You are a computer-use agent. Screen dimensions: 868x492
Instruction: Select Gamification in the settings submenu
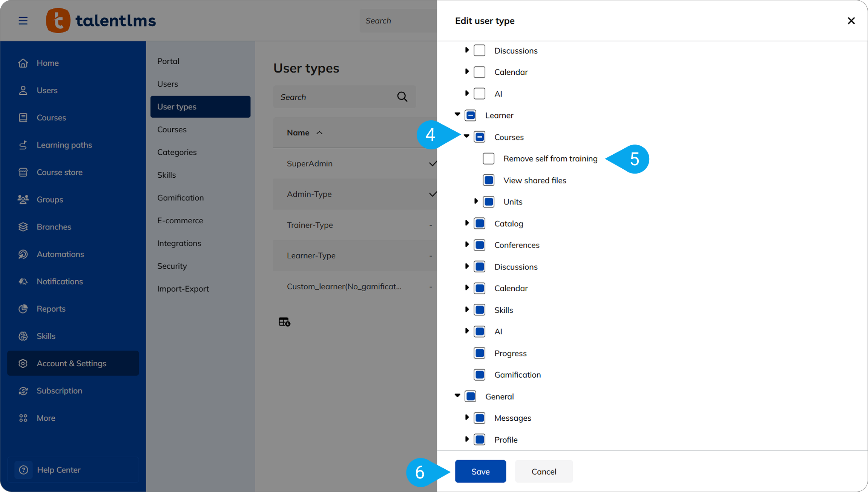click(180, 198)
